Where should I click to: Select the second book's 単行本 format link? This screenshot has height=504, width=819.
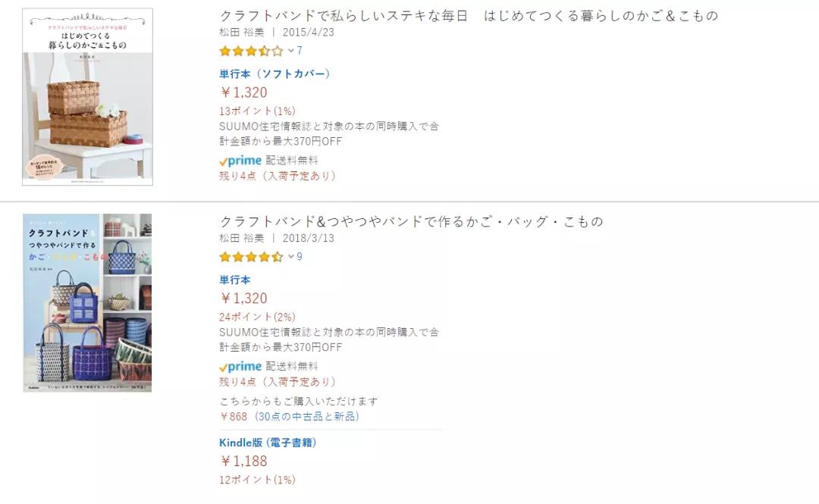click(235, 280)
